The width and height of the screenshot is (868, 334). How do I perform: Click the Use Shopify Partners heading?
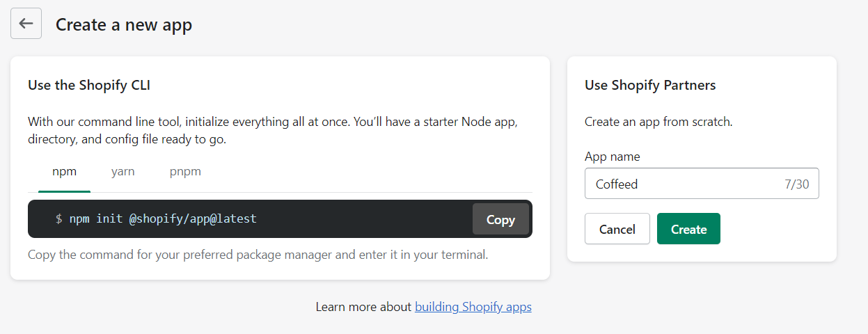650,86
